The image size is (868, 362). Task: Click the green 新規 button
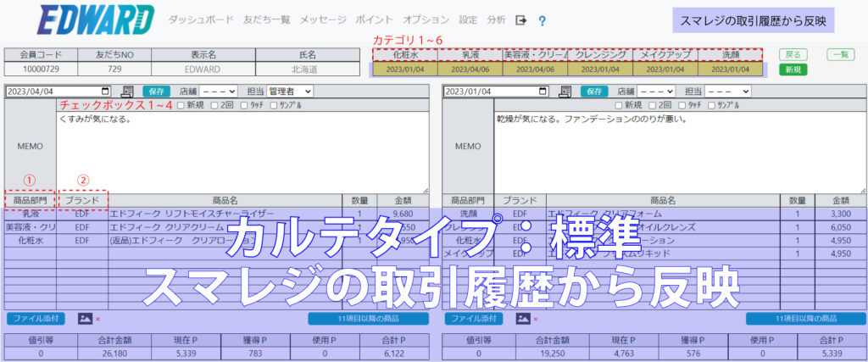click(793, 70)
